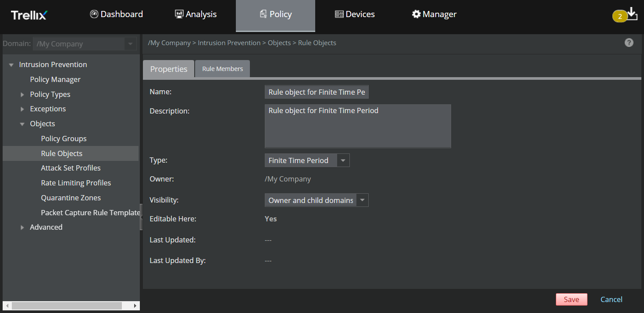Click the breadcrumb path text
This screenshot has width=644, height=313.
(242, 43)
